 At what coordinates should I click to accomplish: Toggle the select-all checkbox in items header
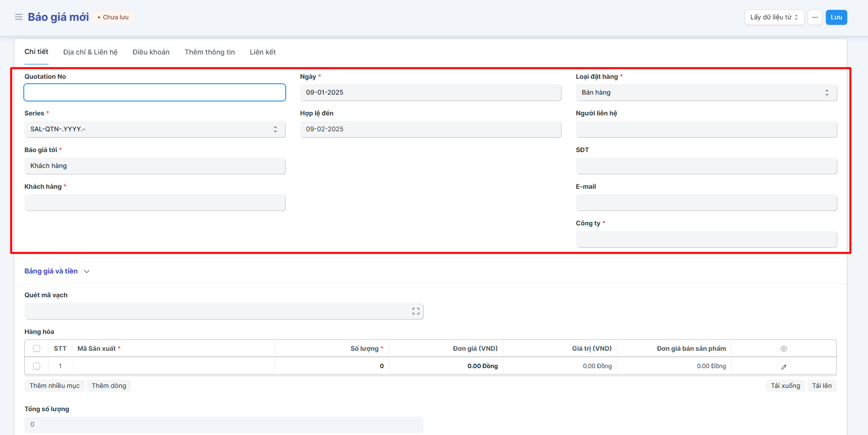(37, 349)
